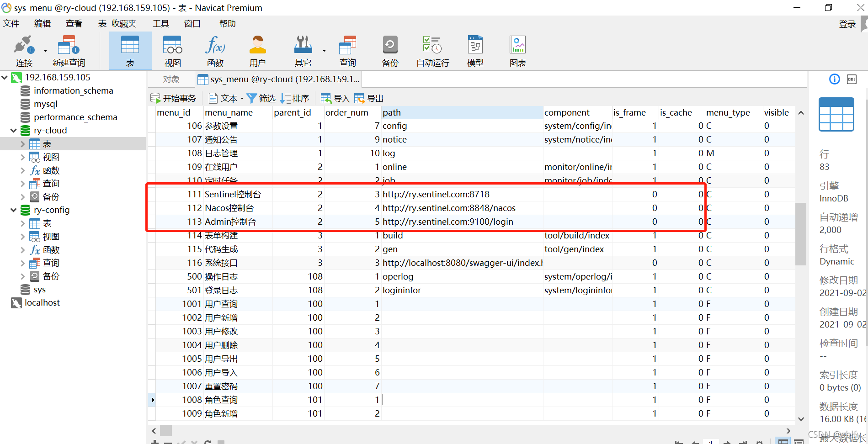The width and height of the screenshot is (868, 444).
Task: Click the component column header
Action: click(x=577, y=112)
